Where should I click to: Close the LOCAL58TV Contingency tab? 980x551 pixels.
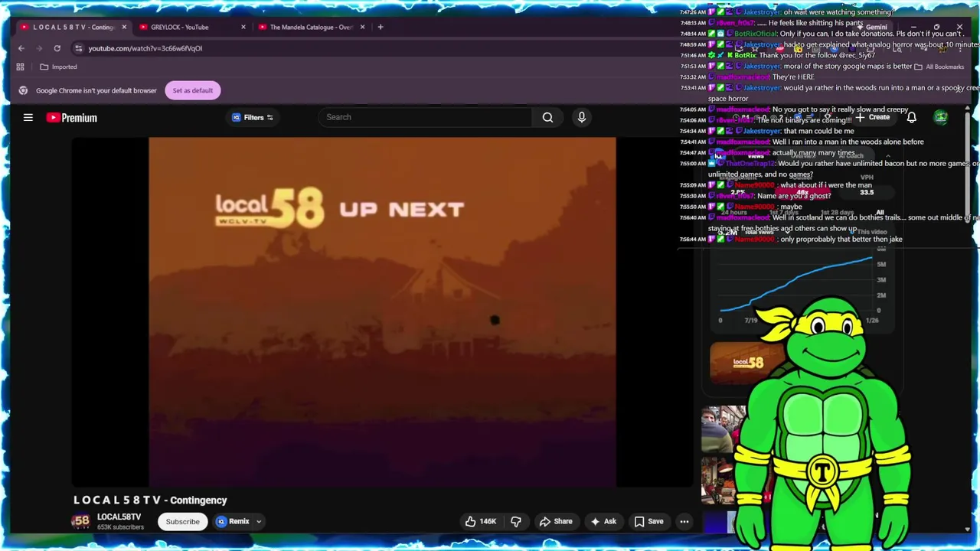(x=124, y=27)
